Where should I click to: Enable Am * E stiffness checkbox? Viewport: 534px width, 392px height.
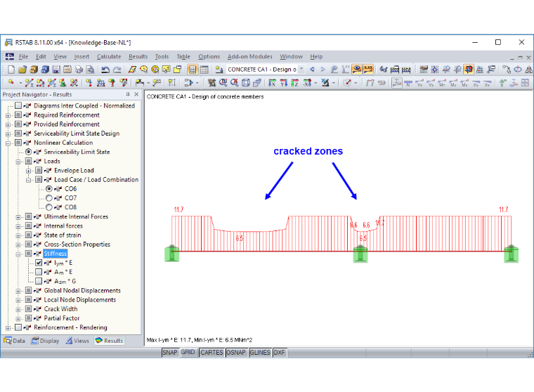39,272
